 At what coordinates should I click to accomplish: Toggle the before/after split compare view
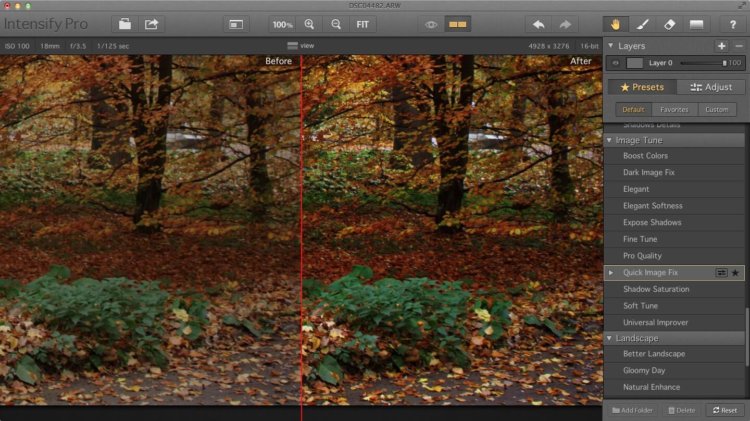(457, 24)
